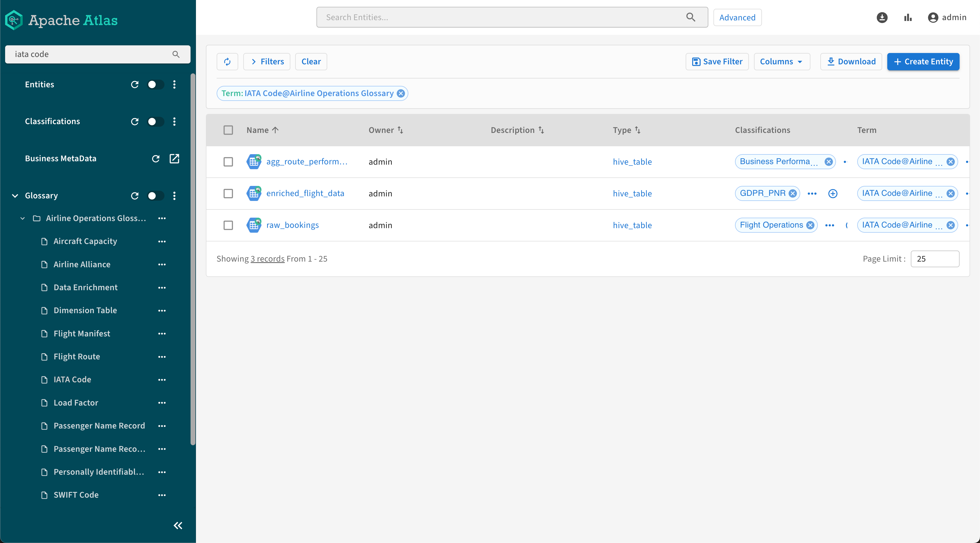The width and height of the screenshot is (980, 543).
Task: Open Business MetaData in new window icon
Action: point(174,159)
